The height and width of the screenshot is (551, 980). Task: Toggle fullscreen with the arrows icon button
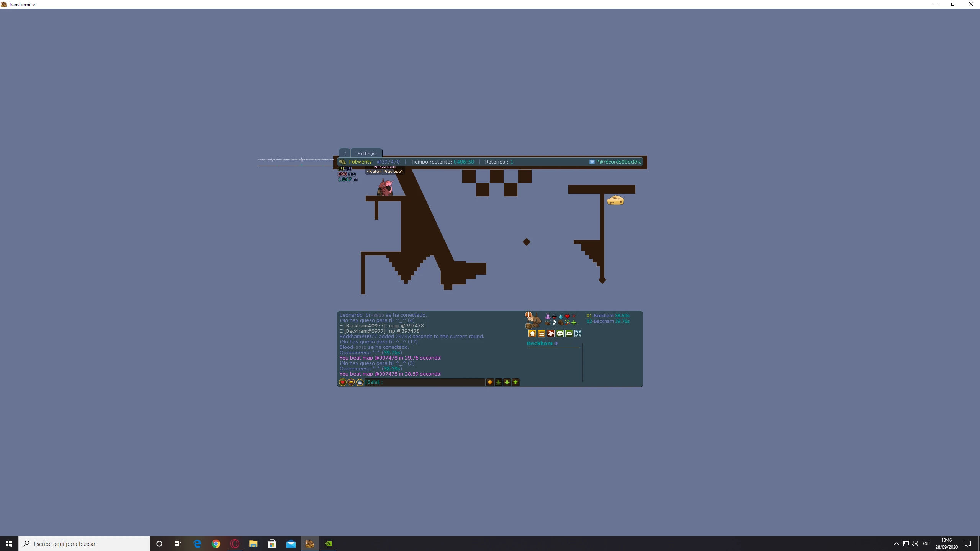578,334
